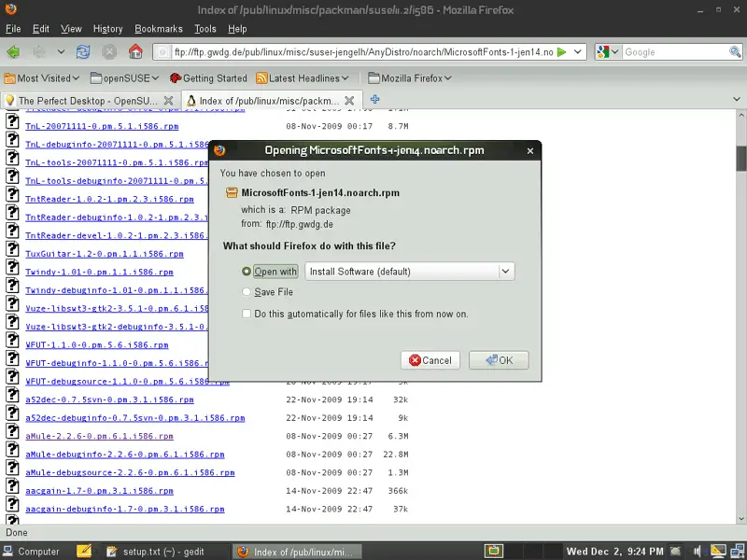Check Do this automatically for files like this

(x=247, y=314)
